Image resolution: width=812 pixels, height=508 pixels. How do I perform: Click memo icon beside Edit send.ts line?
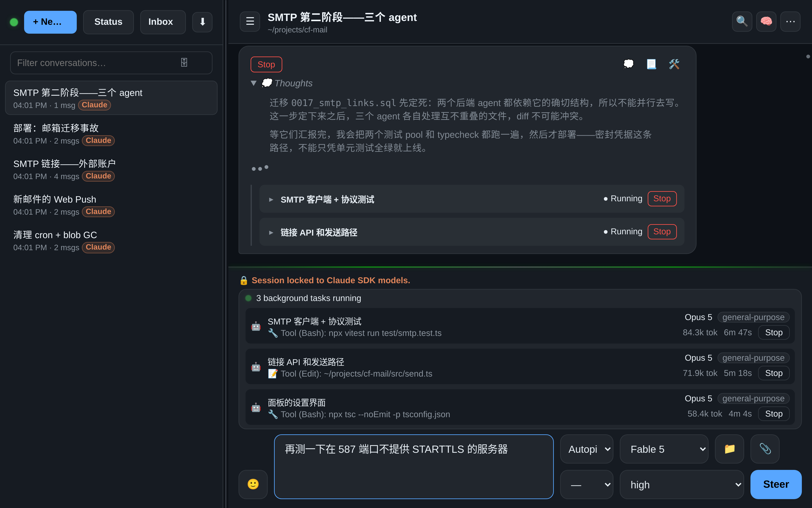pos(273,374)
